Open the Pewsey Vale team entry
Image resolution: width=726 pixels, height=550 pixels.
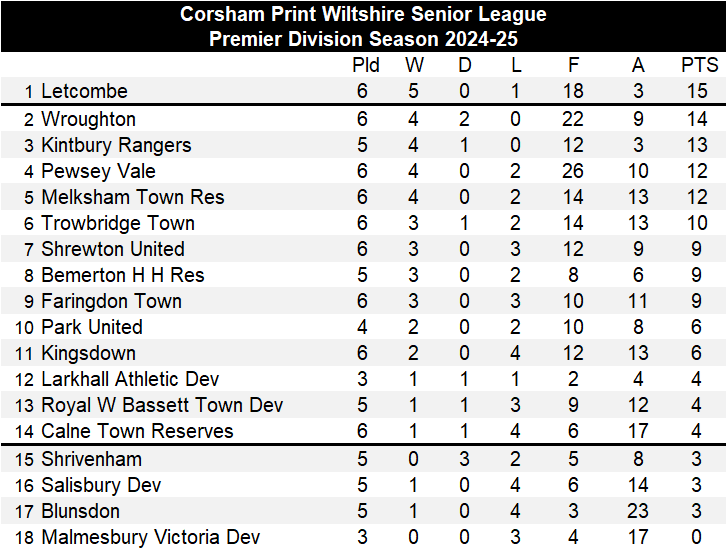click(98, 171)
